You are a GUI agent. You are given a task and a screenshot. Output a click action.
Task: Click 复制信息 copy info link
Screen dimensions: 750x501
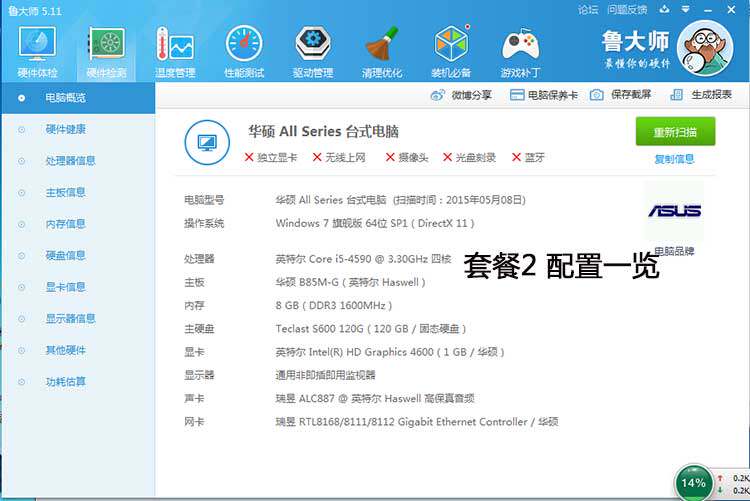[x=674, y=159]
